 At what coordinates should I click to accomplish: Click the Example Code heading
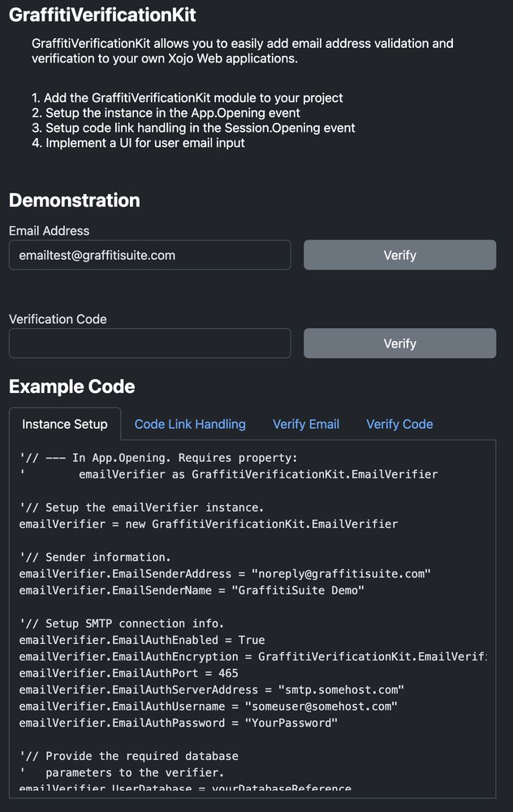(x=72, y=387)
